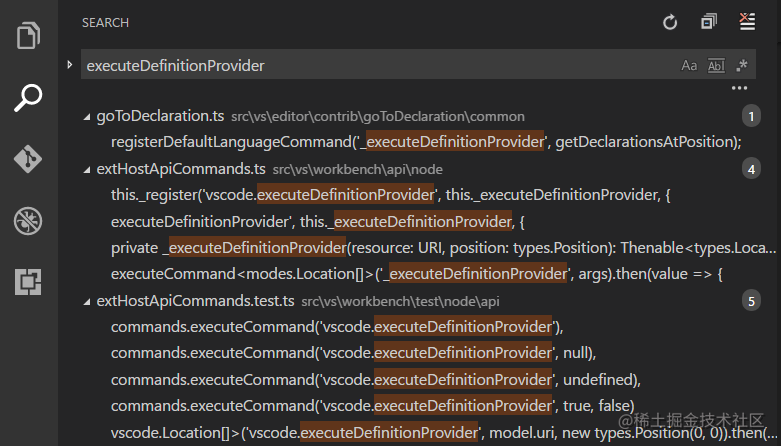Toggle Match Case option
The height and width of the screenshot is (446, 781).
tap(689, 66)
